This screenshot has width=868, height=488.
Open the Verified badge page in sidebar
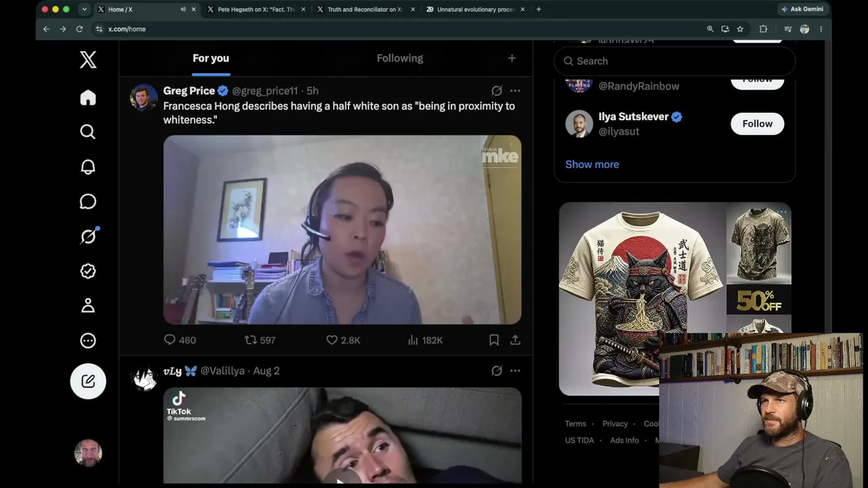point(88,271)
